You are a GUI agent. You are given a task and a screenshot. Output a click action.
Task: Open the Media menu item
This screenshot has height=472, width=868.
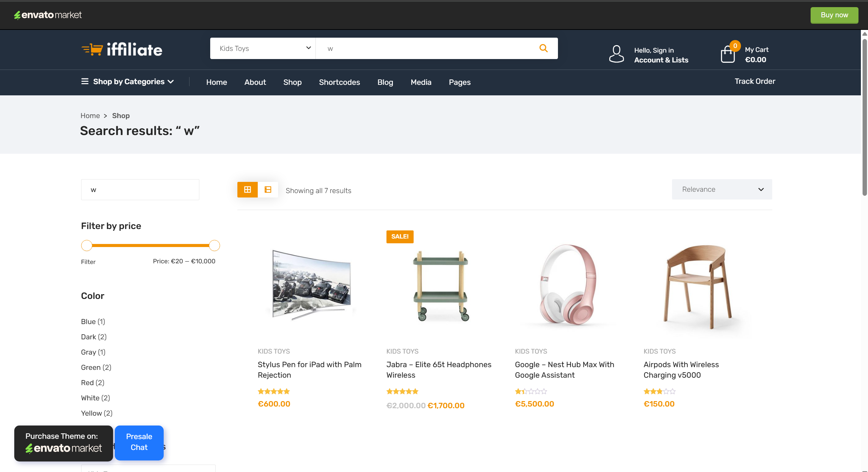click(x=421, y=82)
